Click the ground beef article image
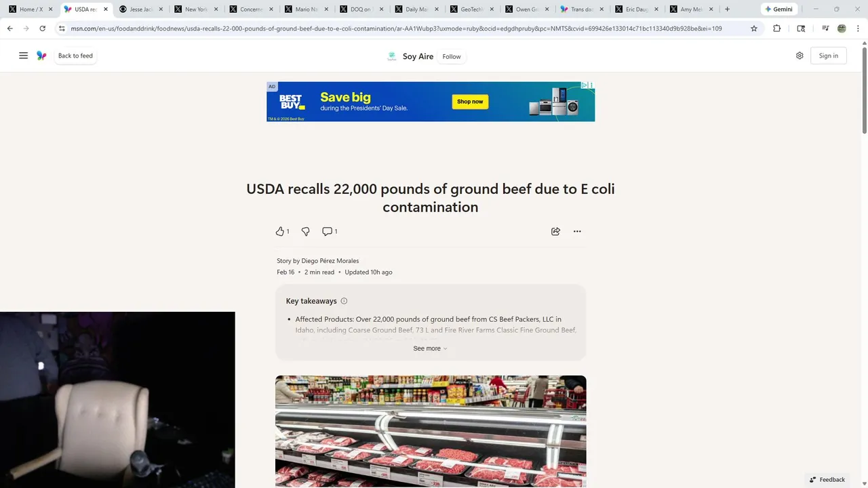 [x=431, y=431]
